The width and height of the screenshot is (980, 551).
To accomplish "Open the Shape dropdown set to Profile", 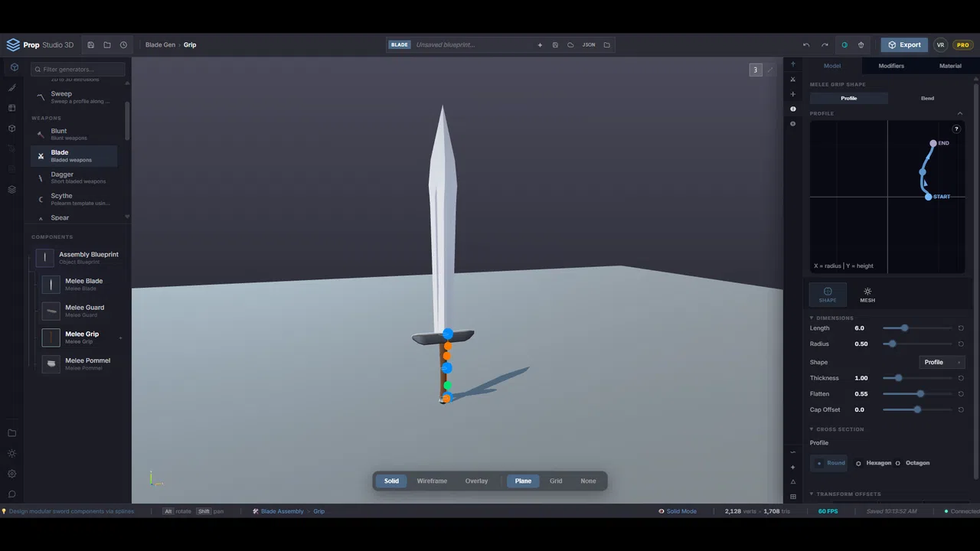I will click(x=942, y=362).
